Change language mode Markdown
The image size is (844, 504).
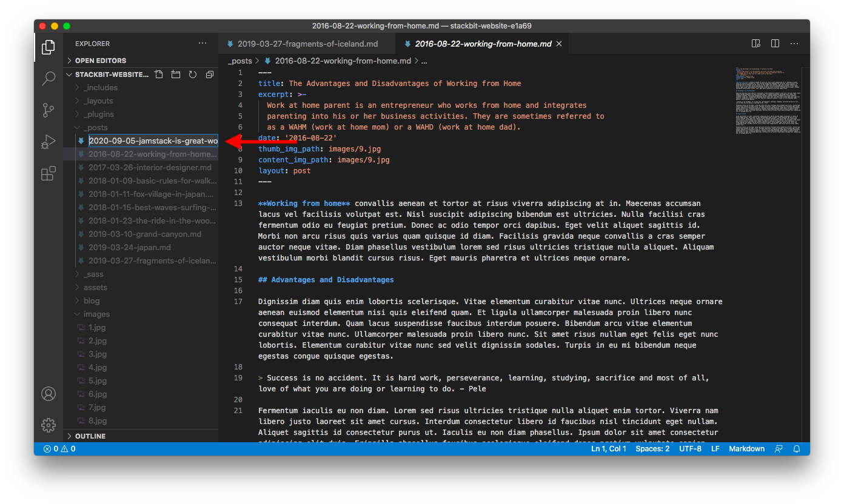pos(746,449)
